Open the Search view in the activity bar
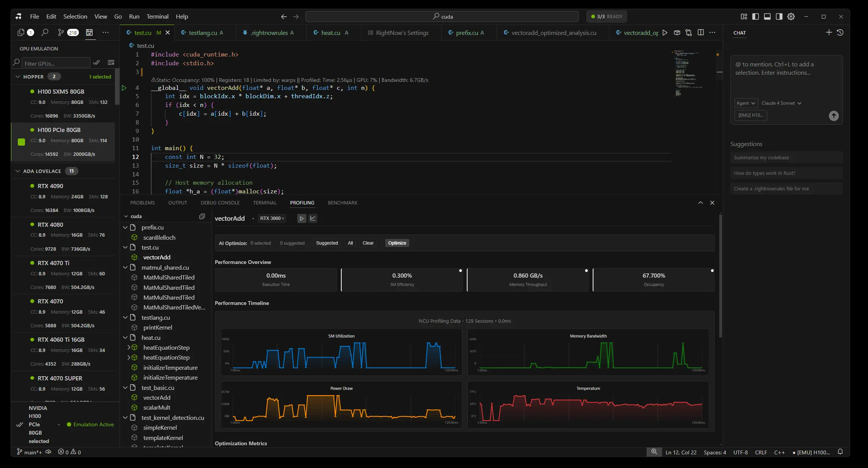 pos(45,33)
